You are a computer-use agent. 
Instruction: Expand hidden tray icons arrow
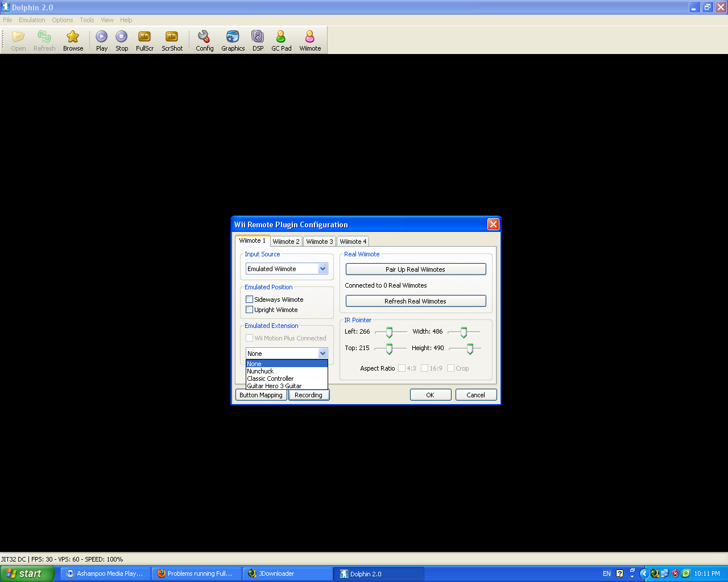(644, 573)
